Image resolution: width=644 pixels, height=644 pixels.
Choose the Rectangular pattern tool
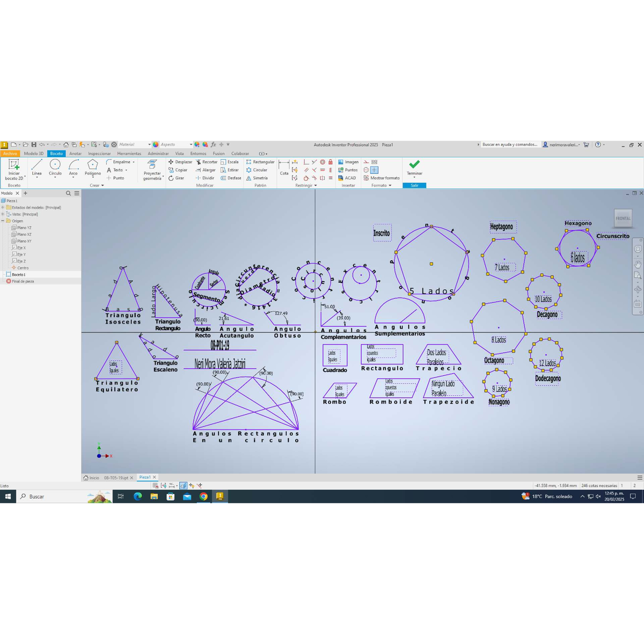260,162
